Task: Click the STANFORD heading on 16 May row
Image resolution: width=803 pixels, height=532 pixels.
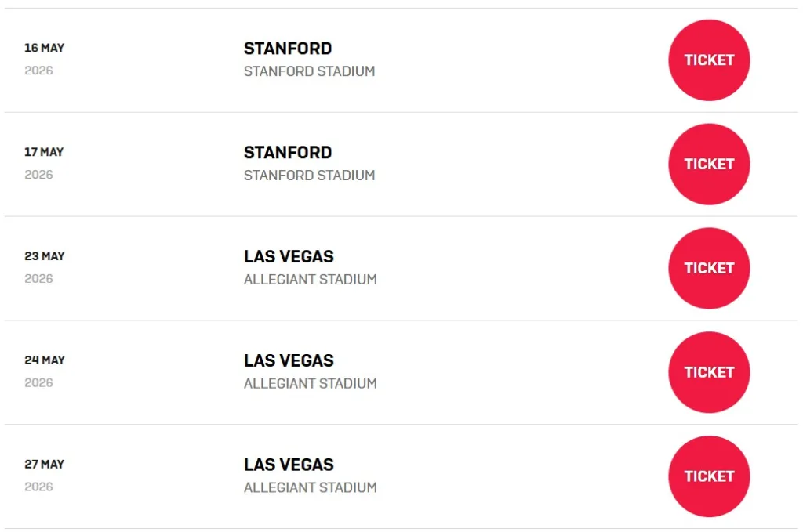Action: point(288,49)
